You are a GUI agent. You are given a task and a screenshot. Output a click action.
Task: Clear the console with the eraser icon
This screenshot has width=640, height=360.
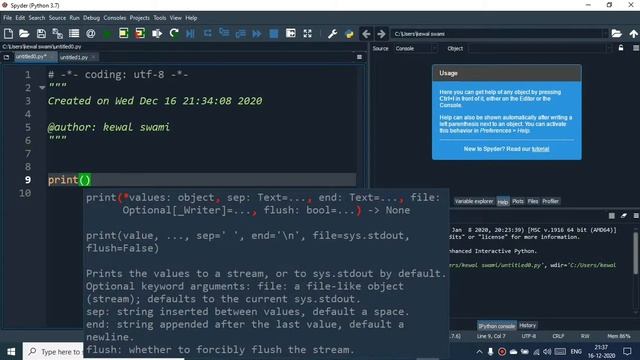(624, 216)
